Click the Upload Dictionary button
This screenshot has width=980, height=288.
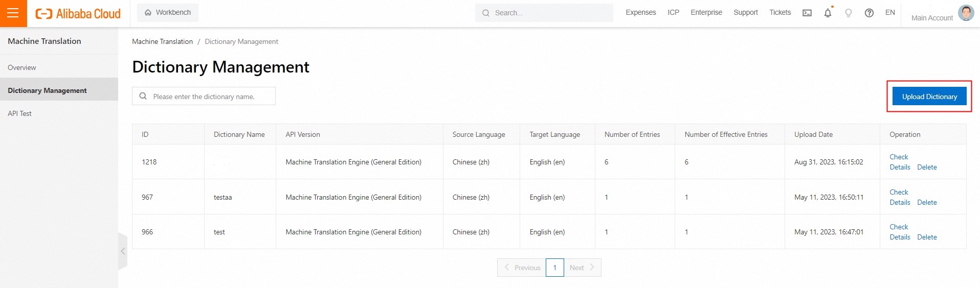(x=929, y=97)
